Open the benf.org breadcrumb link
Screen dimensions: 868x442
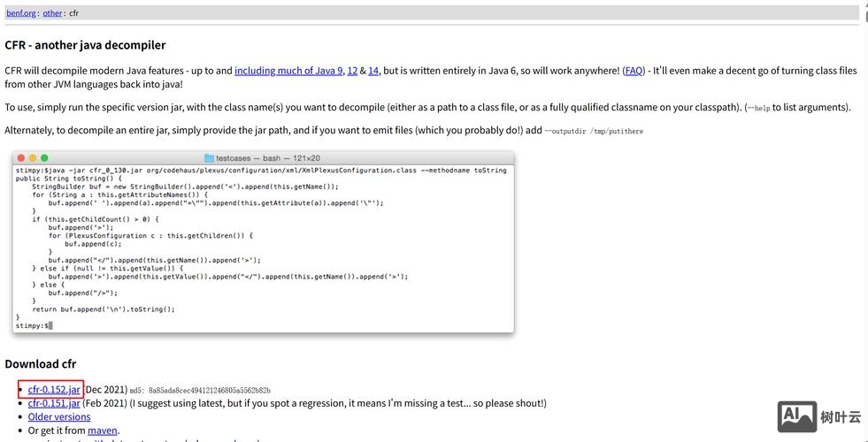(21, 13)
